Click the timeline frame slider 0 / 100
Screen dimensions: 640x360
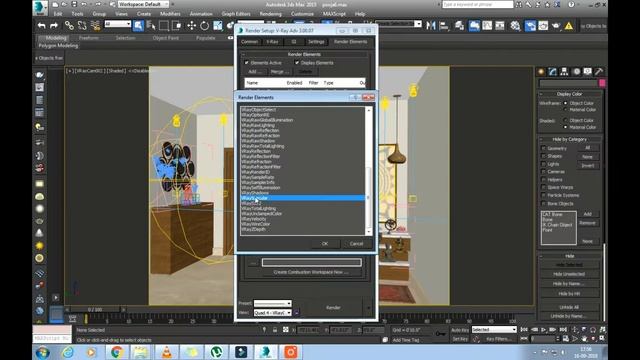[95, 310]
